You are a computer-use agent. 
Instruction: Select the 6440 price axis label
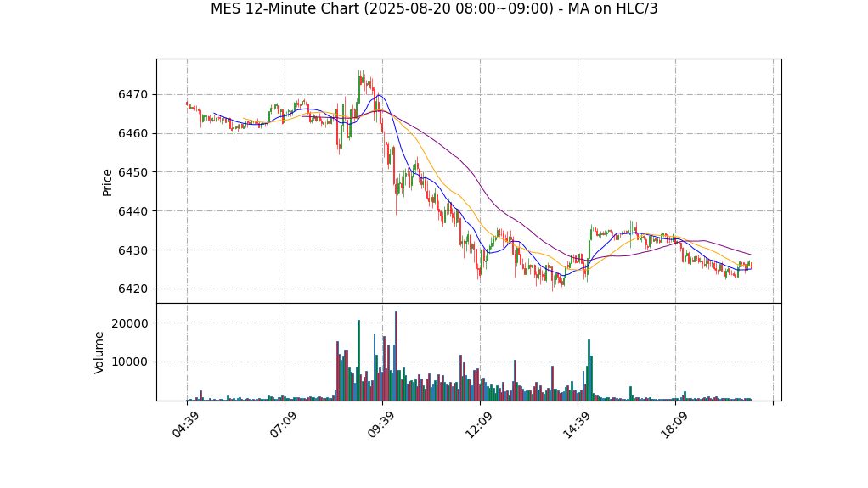coord(132,211)
